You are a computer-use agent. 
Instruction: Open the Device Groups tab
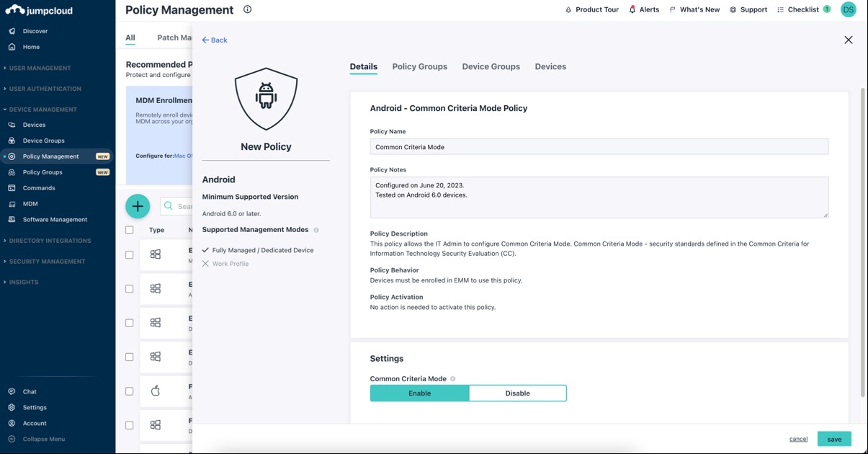click(491, 66)
